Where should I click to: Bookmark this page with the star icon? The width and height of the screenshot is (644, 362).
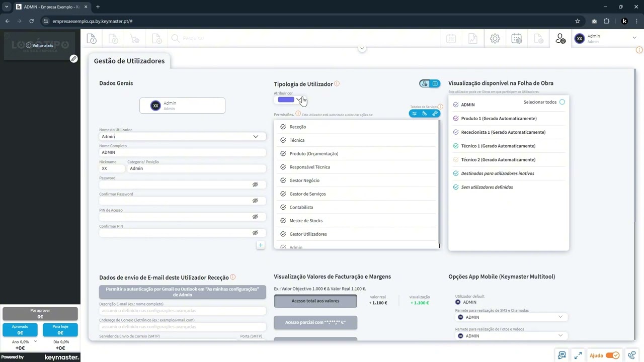point(578,21)
